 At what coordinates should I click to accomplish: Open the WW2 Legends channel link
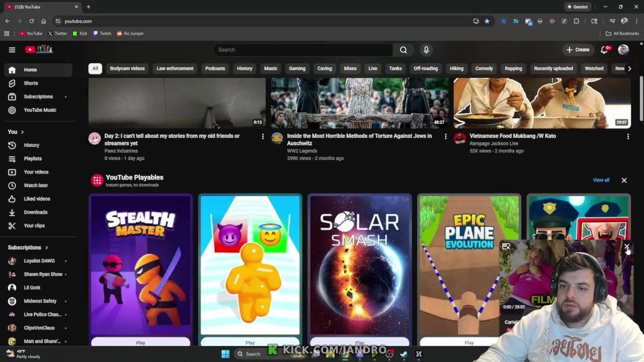[302, 151]
